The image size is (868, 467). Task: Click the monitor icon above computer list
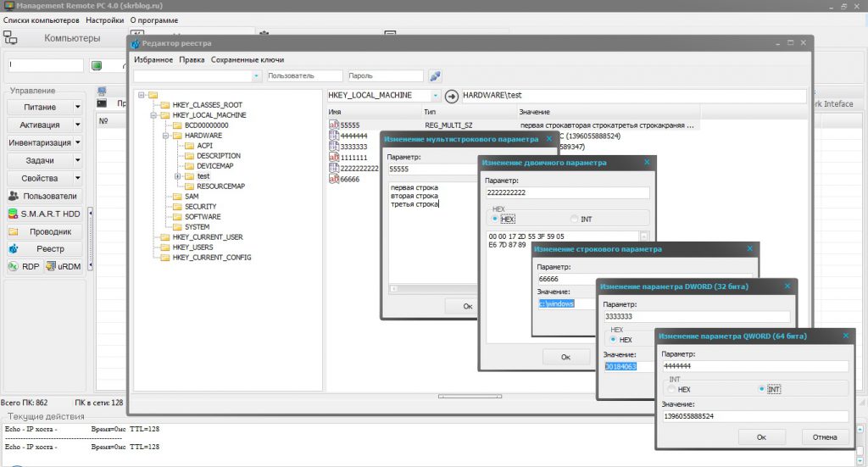point(102,91)
